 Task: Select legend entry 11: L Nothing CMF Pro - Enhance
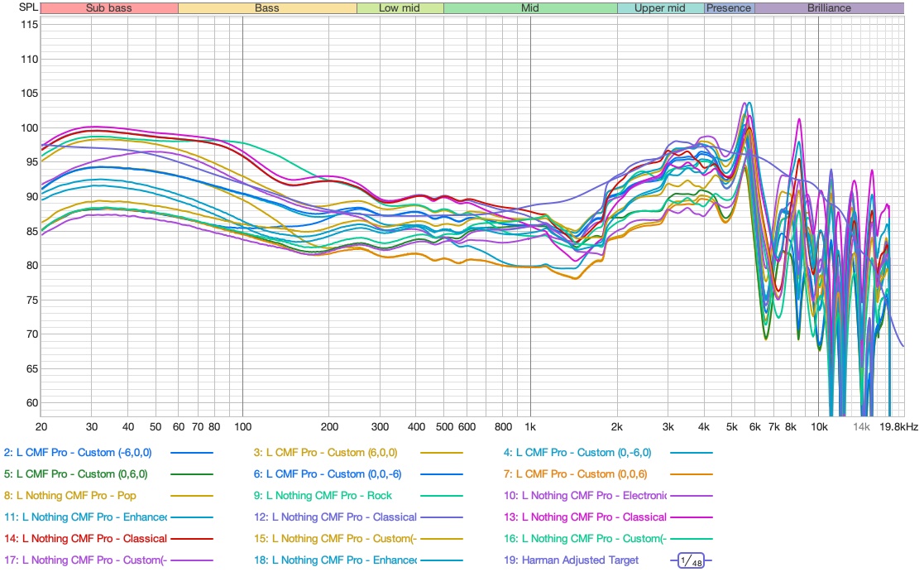point(85,517)
